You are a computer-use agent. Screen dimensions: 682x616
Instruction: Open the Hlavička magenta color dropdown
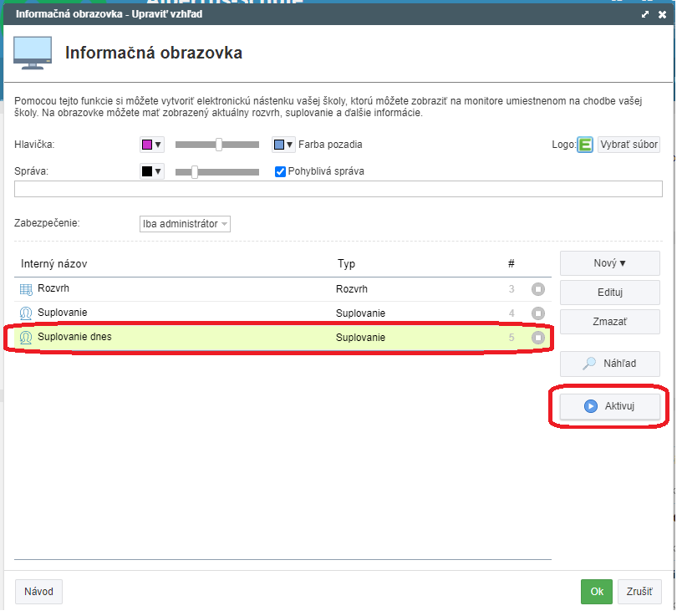click(x=151, y=145)
